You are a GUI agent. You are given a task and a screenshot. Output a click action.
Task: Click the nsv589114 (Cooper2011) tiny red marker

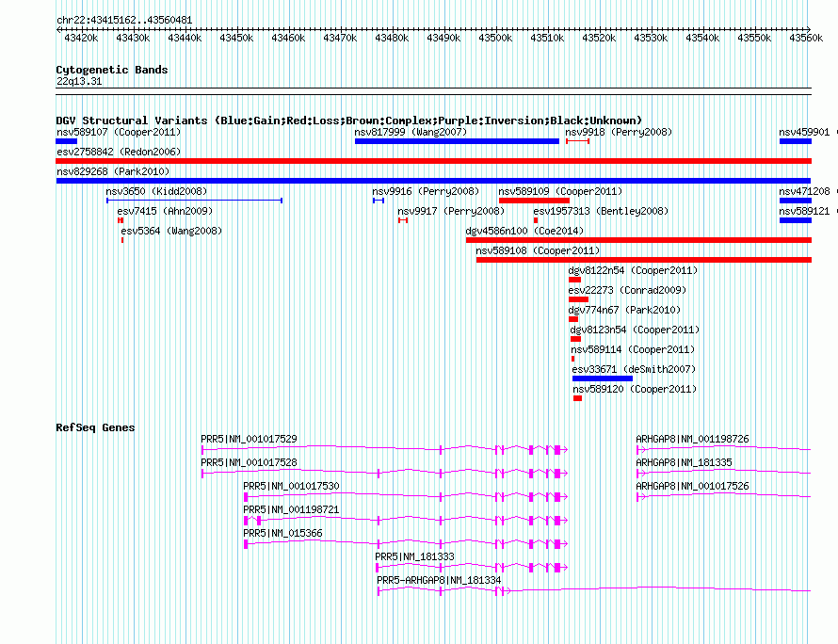coord(572,359)
